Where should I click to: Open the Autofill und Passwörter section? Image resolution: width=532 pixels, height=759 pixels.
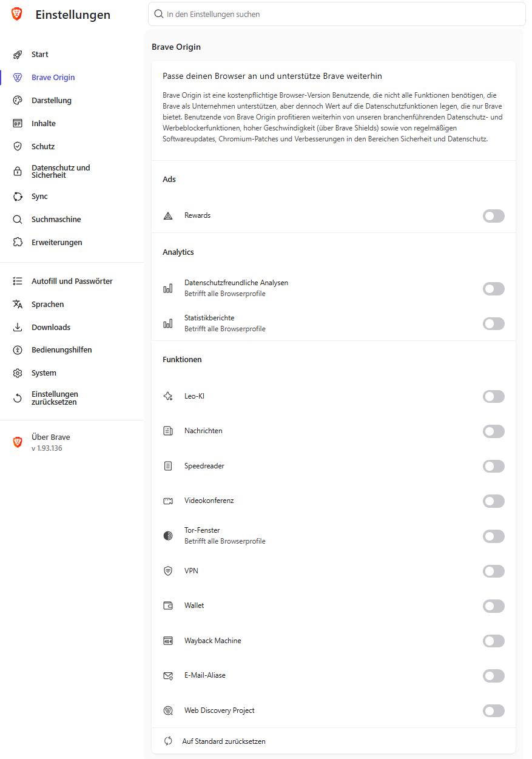point(72,282)
